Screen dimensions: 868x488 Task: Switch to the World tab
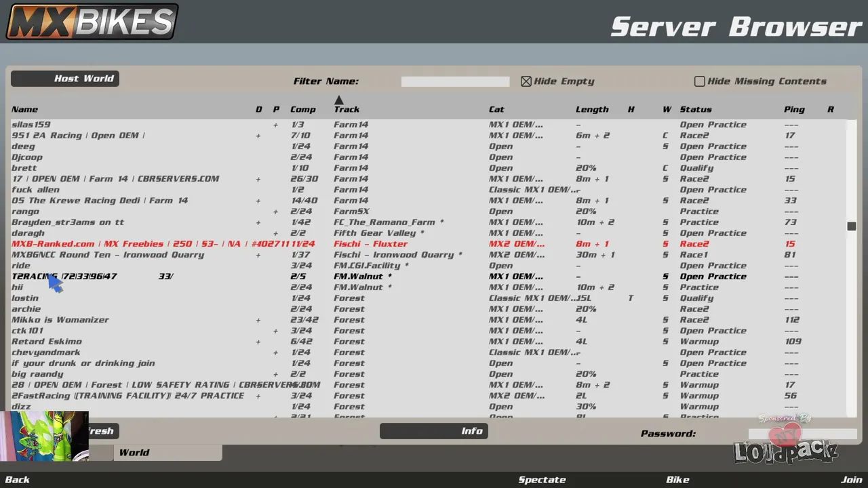coord(167,453)
